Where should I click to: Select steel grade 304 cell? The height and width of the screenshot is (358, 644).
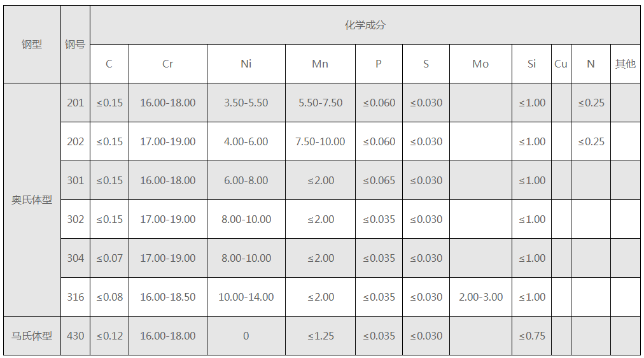coord(75,258)
